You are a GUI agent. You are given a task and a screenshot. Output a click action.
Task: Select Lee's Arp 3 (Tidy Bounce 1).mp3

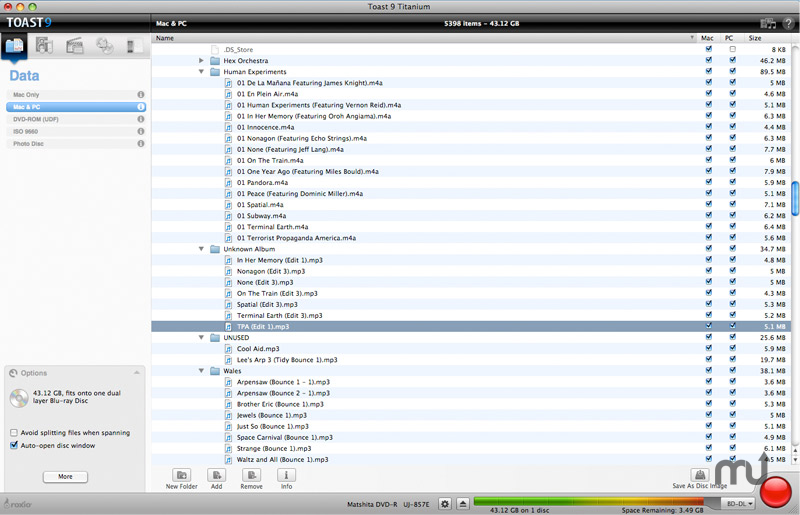tap(470, 360)
